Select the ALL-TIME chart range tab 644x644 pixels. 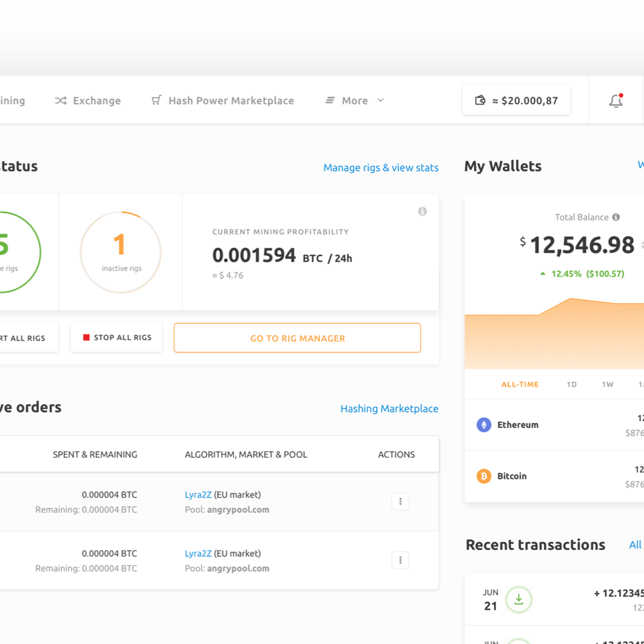(520, 384)
